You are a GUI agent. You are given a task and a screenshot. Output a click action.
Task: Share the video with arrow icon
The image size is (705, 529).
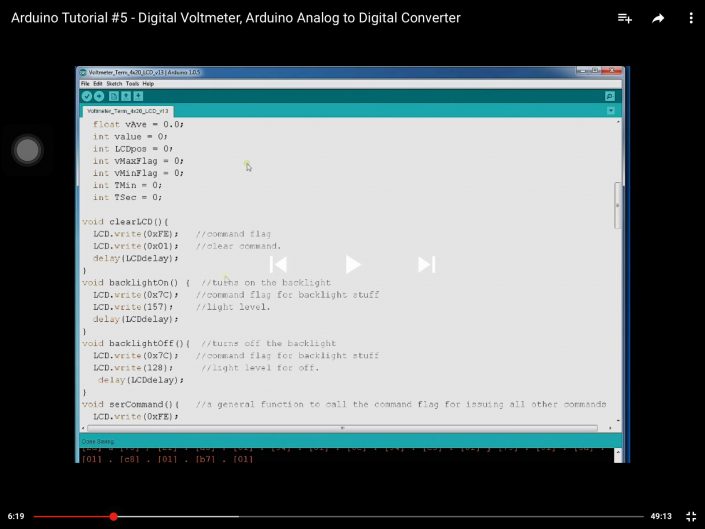(658, 18)
